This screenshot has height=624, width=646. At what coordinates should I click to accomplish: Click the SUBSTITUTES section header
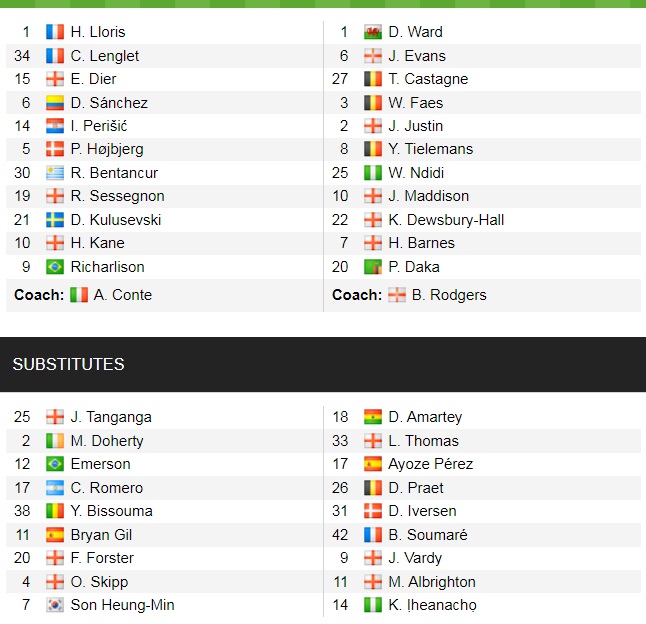pyautogui.click(x=69, y=364)
